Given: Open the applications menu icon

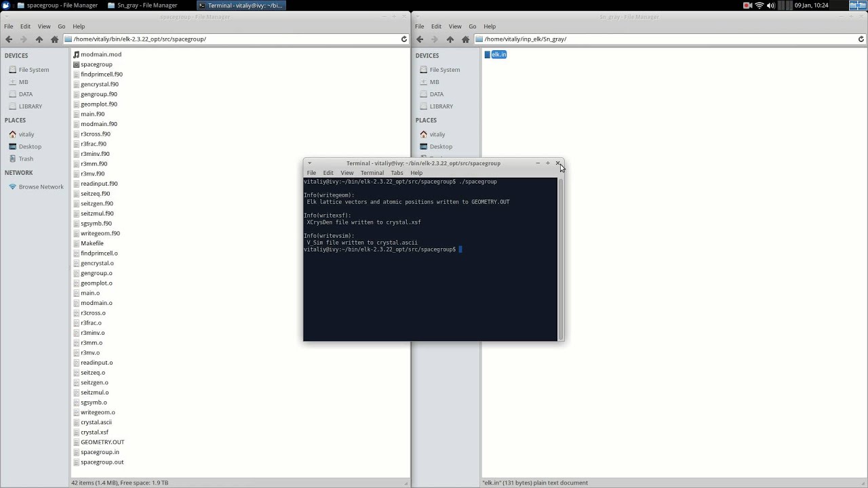Looking at the screenshot, I should click(6, 5).
